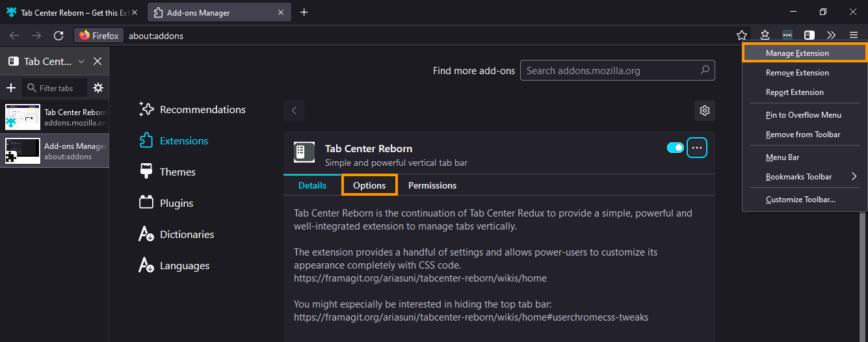This screenshot has width=868, height=342.
Task: Choose Report Extension menu entry
Action: click(x=805, y=92)
